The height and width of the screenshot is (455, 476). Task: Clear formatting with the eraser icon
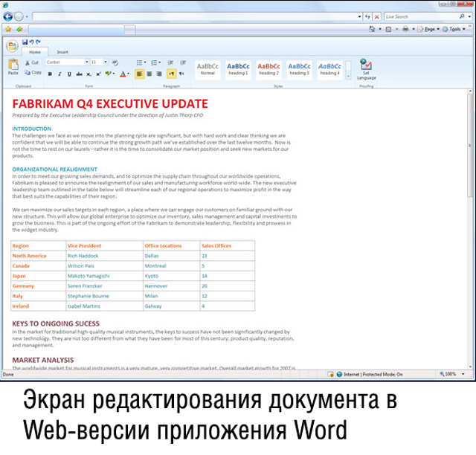tap(115, 62)
